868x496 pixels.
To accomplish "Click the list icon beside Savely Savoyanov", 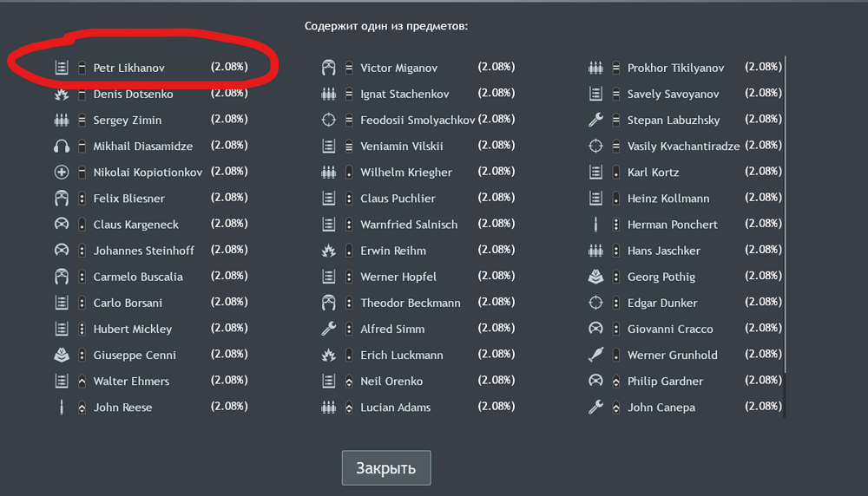I will tap(595, 95).
